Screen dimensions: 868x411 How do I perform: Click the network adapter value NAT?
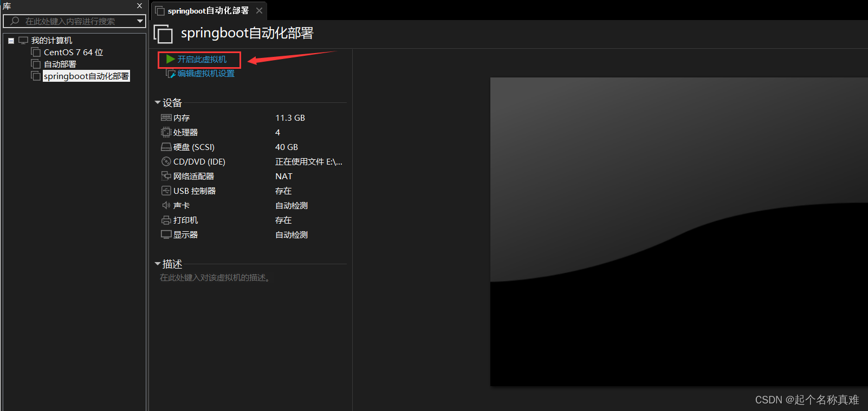(x=284, y=176)
